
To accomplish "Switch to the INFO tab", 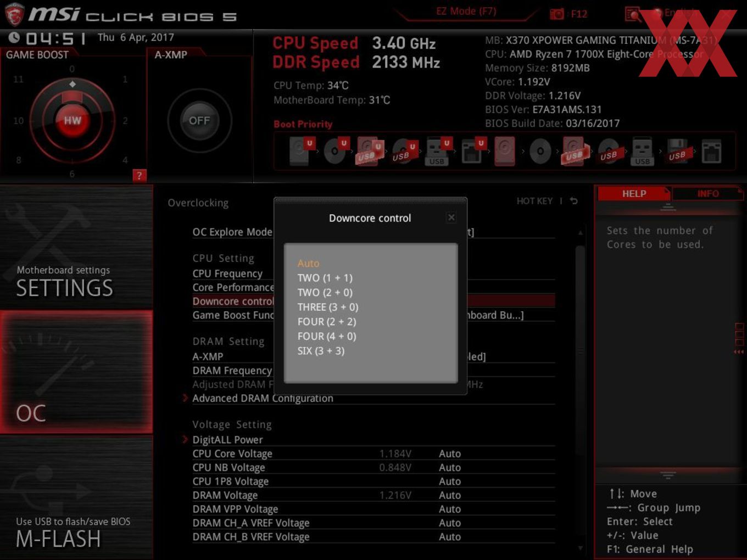I will tap(707, 193).
